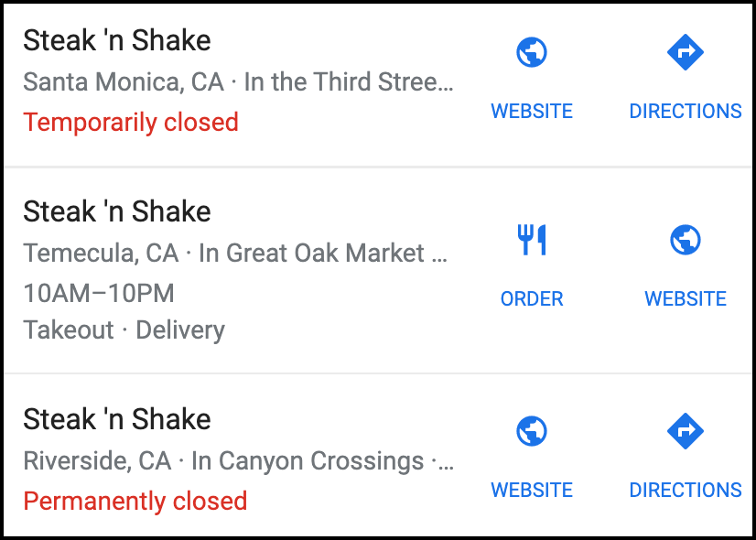Image resolution: width=756 pixels, height=540 pixels.
Task: Click the directions diamond icon for Santa Monica listing
Action: point(686,52)
